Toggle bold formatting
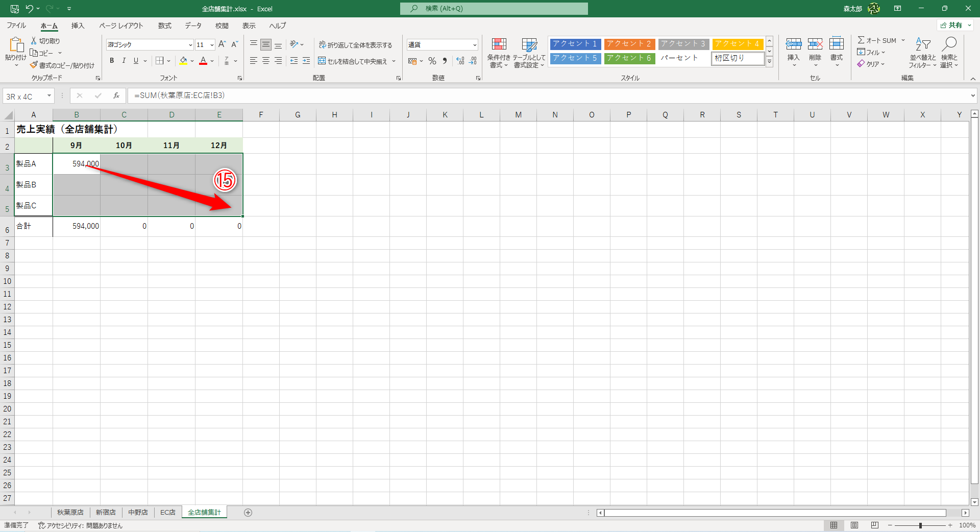The height and width of the screenshot is (532, 980). click(112, 61)
